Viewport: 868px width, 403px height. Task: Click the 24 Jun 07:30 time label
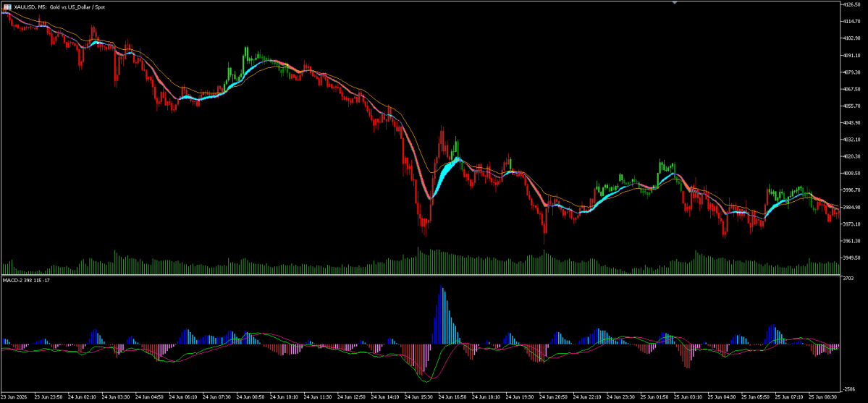pos(216,397)
